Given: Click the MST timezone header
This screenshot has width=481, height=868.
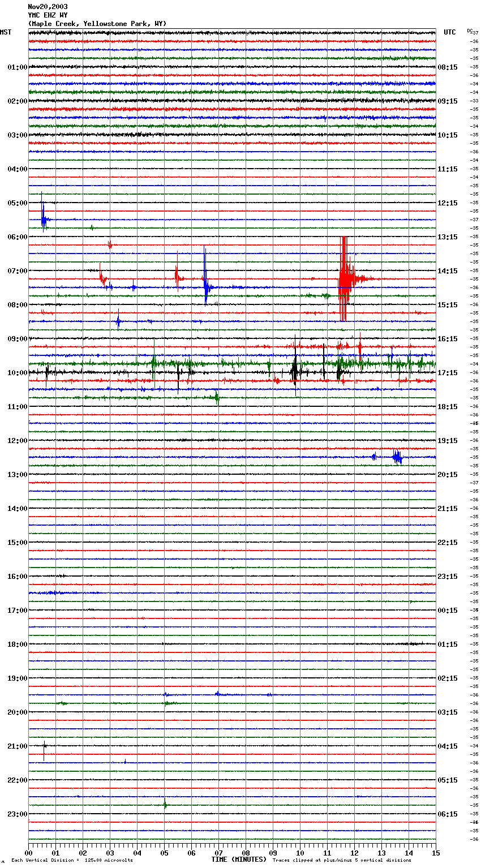Looking at the screenshot, I should (x=6, y=32).
